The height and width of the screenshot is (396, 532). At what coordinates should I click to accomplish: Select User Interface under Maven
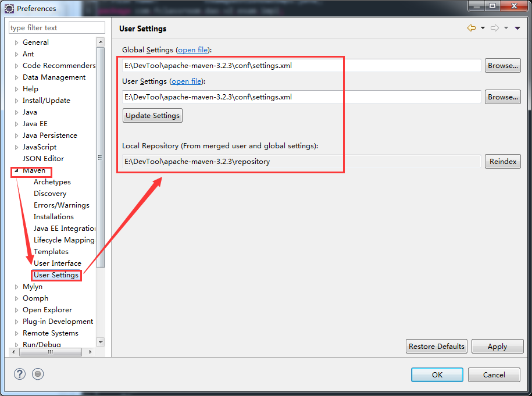58,263
